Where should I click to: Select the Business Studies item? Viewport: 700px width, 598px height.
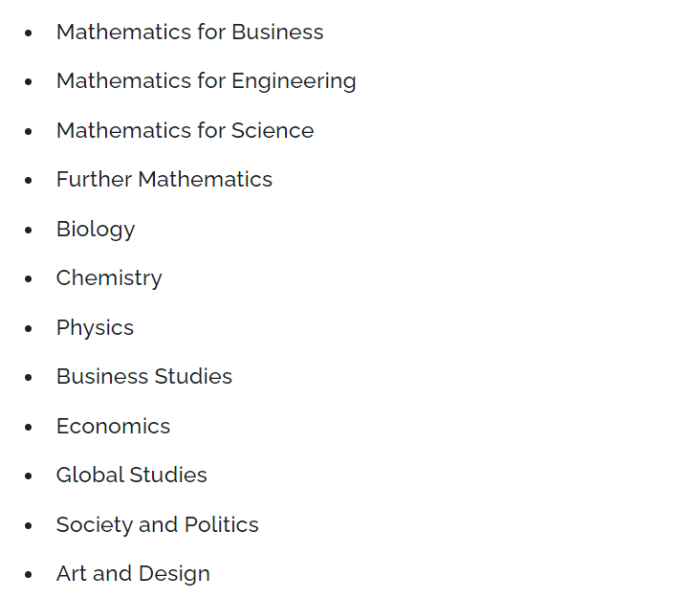[x=144, y=376]
